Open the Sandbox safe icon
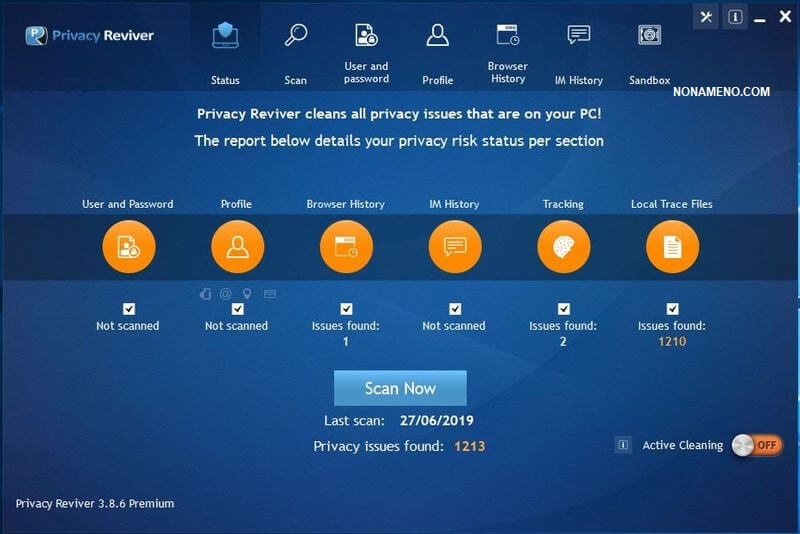This screenshot has height=534, width=800. (x=649, y=35)
